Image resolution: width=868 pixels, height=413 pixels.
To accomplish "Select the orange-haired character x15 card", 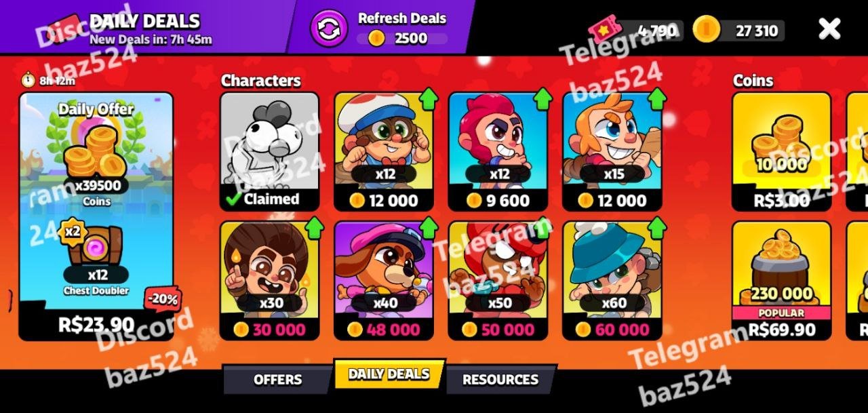I will coord(612,152).
